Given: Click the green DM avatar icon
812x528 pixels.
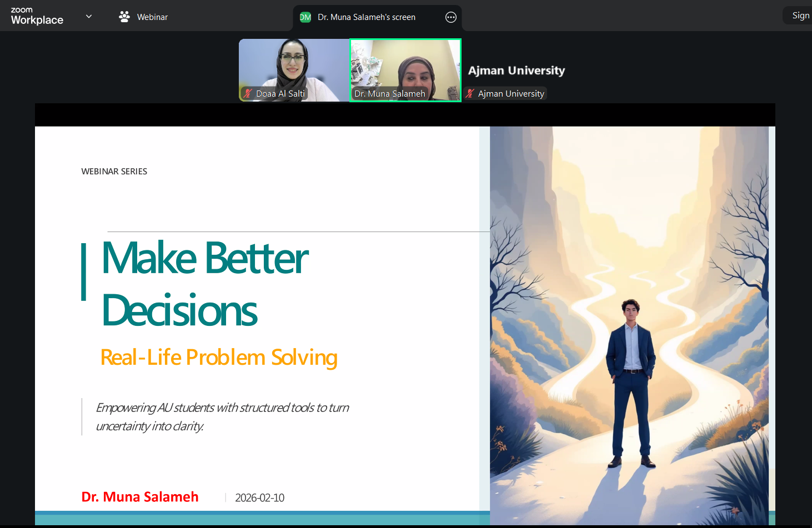Looking at the screenshot, I should coord(305,17).
